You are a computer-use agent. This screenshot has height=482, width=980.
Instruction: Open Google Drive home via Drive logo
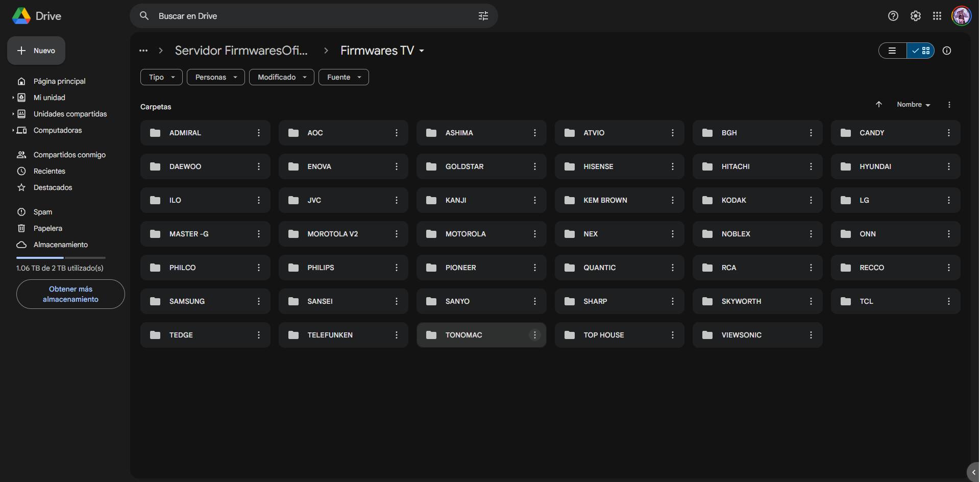pos(37,16)
